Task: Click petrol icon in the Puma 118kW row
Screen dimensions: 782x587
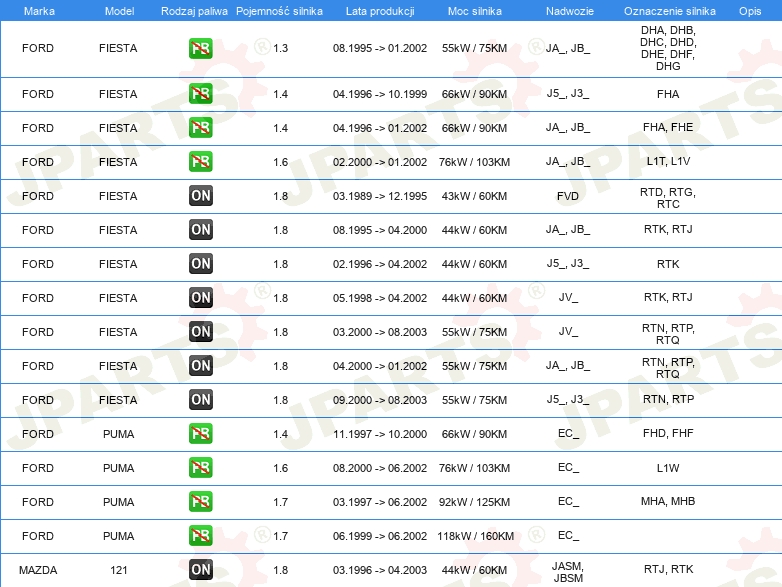Action: click(200, 535)
